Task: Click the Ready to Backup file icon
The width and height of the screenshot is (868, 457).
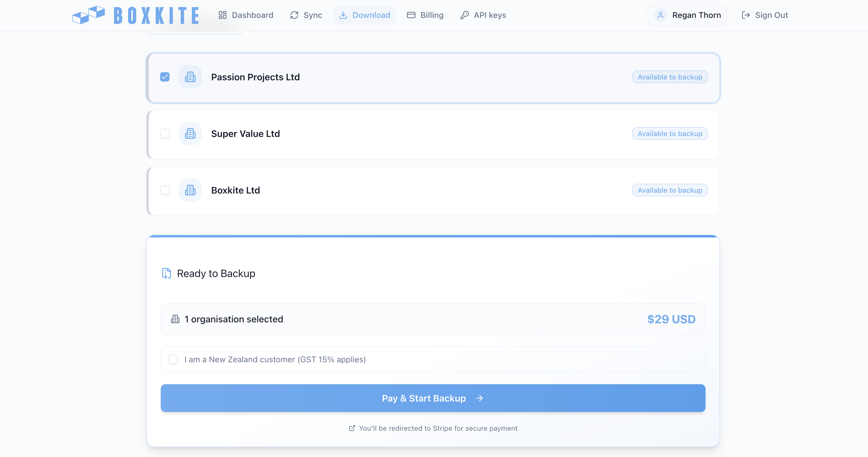Action: click(x=167, y=273)
